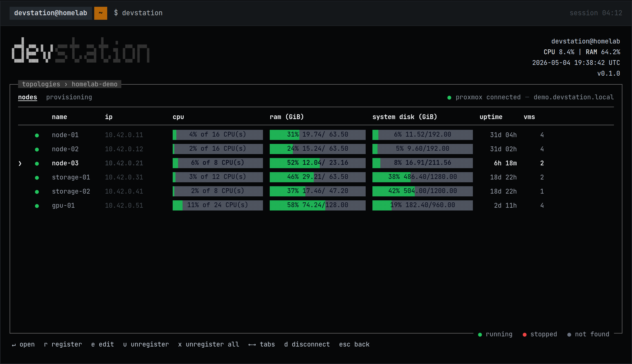Viewport: 632px width, 364px height.
Task: Click storage-02 RAM bar 17.46/47.20
Action: 318,191
